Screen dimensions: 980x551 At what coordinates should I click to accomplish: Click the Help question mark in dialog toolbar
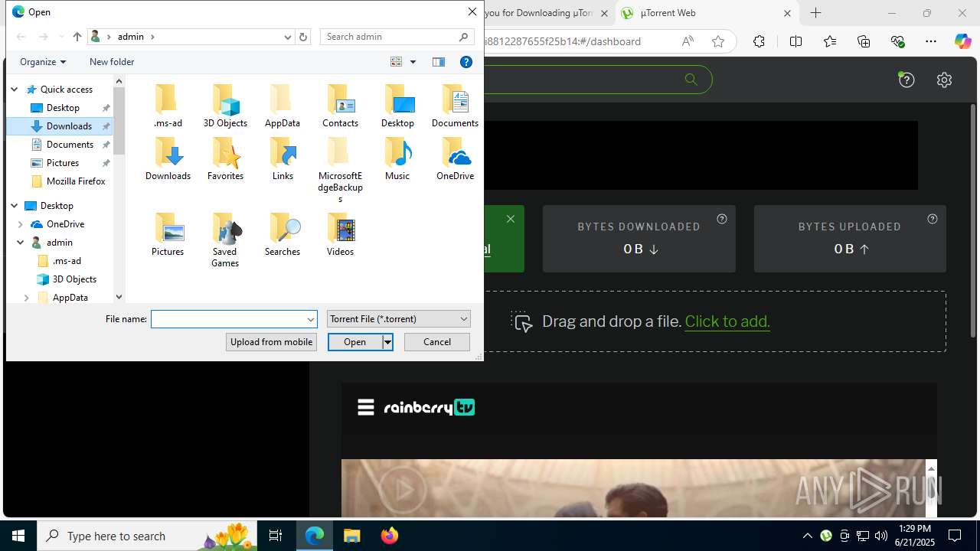point(465,62)
